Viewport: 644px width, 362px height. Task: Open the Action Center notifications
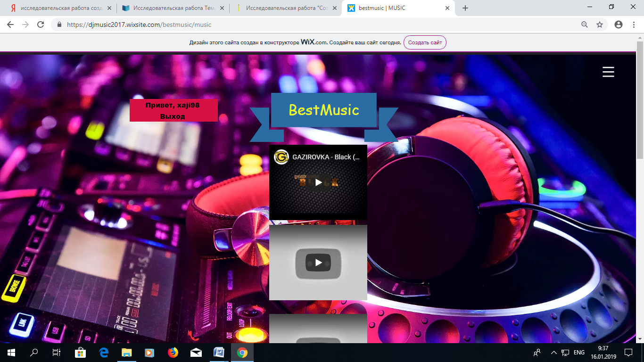(628, 353)
